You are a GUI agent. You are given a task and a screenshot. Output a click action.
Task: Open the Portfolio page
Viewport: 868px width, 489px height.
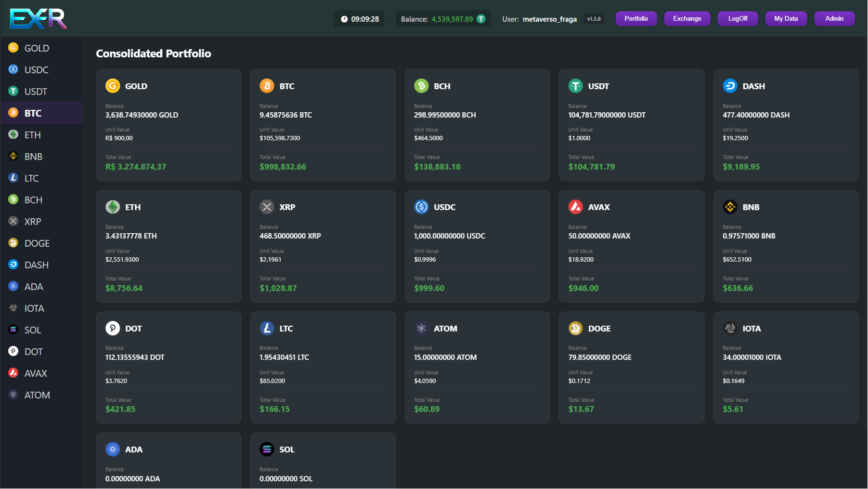click(636, 19)
